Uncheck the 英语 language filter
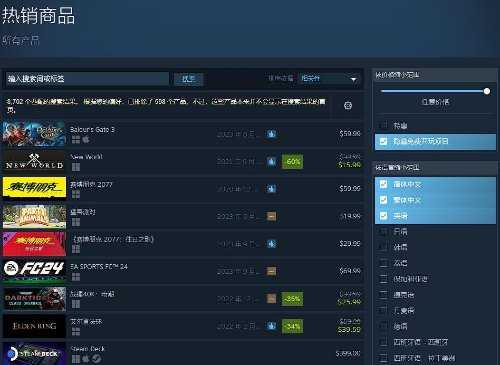This screenshot has width=500, height=365. click(384, 216)
